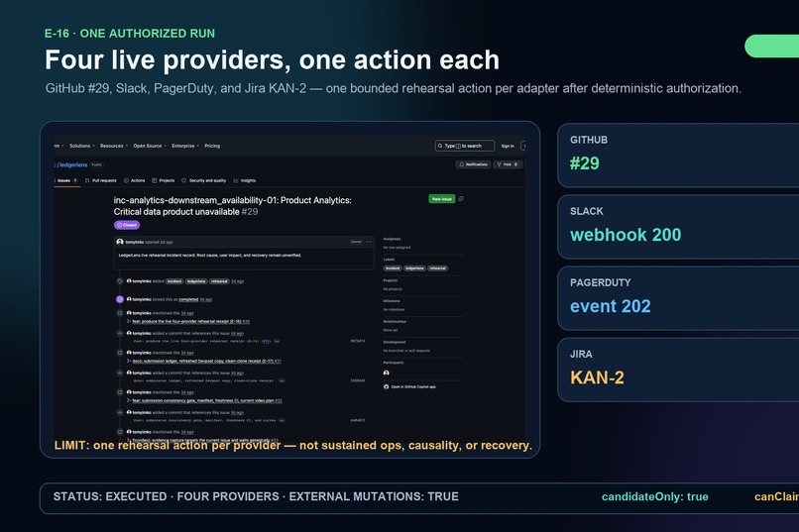This screenshot has width=799, height=532.
Task: Open the Solutions menu in GitHub header
Action: pyautogui.click(x=82, y=146)
